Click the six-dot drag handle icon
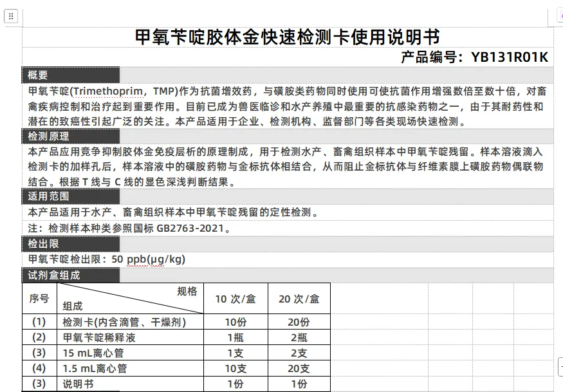The height and width of the screenshot is (392, 563). click(x=11, y=16)
